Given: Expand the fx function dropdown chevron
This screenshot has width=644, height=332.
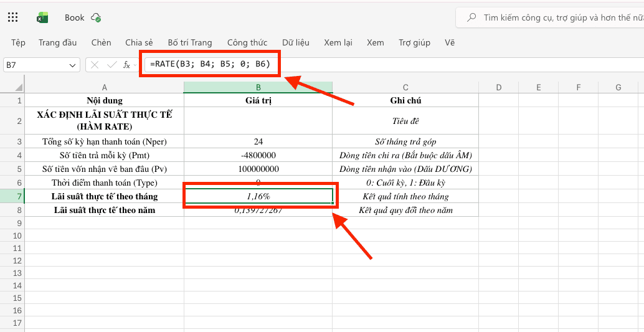Looking at the screenshot, I should [135, 65].
